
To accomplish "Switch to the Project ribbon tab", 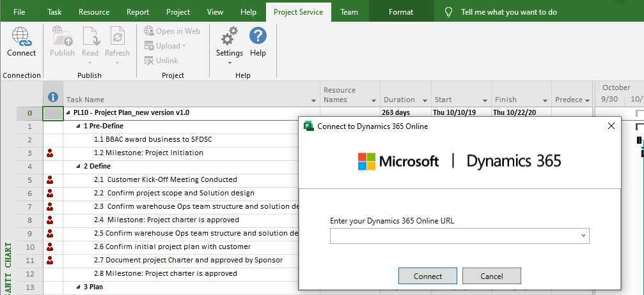I will [x=178, y=12].
